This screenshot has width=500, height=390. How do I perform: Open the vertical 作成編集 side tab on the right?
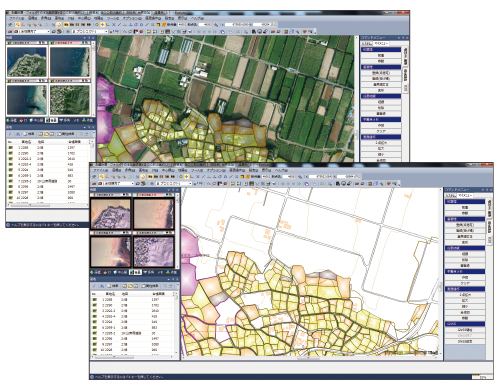point(489,227)
